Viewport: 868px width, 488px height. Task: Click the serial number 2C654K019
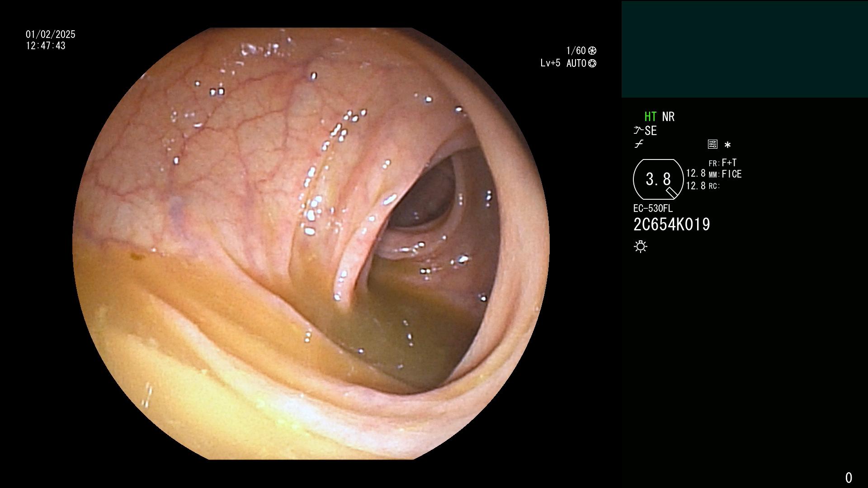[672, 225]
